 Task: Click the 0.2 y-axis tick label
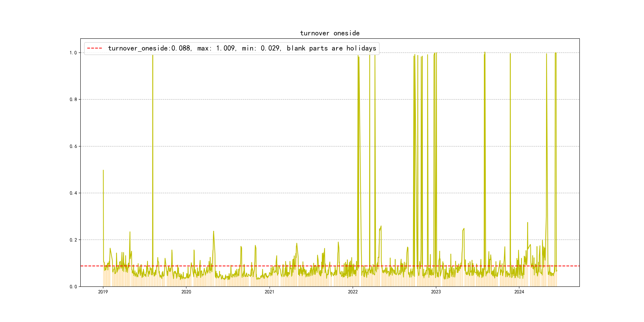pos(73,240)
